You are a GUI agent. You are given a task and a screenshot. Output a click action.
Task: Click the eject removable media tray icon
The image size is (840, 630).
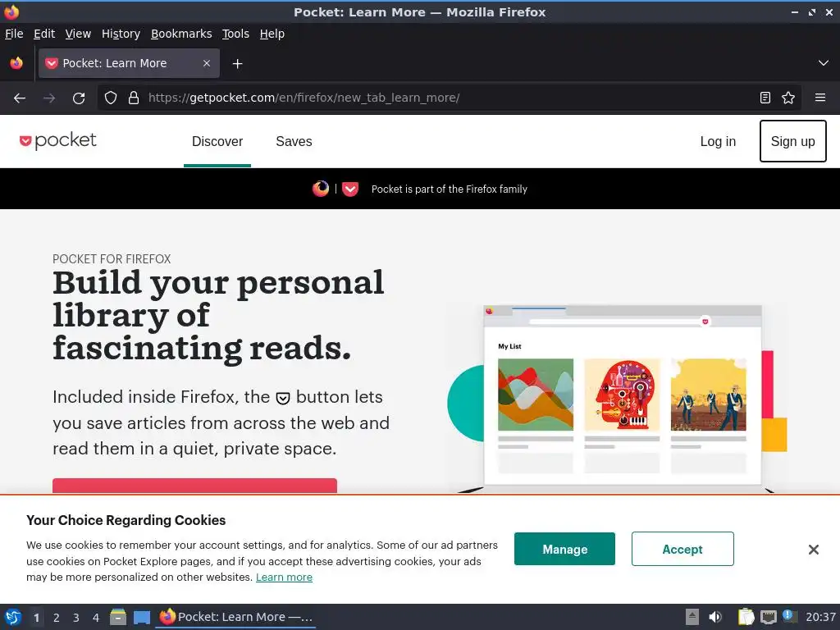pyautogui.click(x=692, y=617)
